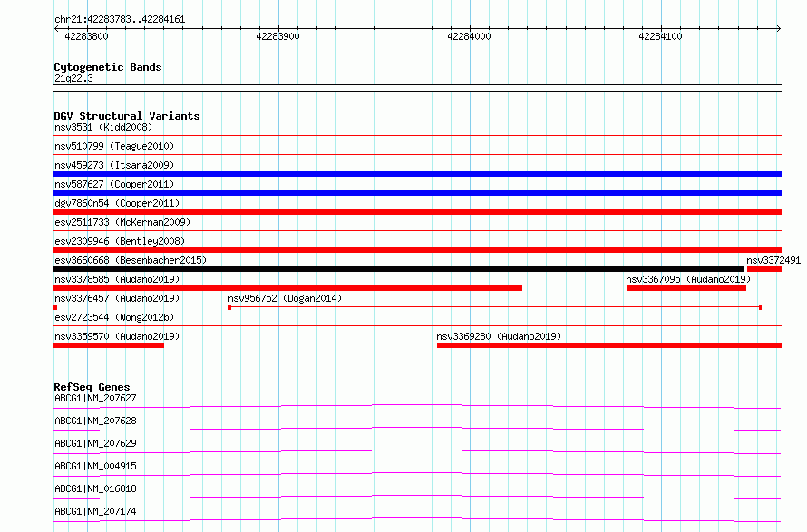
Task: Open the ABCG1|NM_207628 transcript
Action: pos(95,421)
